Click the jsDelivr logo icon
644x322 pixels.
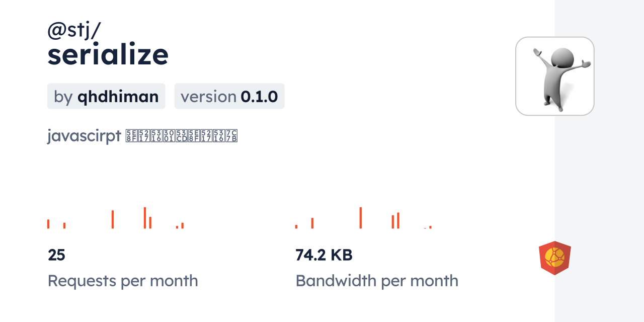pyautogui.click(x=554, y=258)
